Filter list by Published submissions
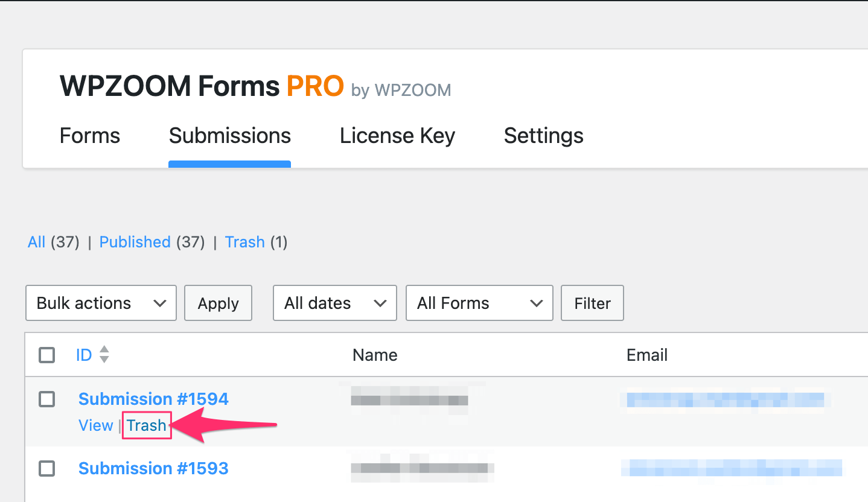The height and width of the screenshot is (502, 868). point(135,242)
